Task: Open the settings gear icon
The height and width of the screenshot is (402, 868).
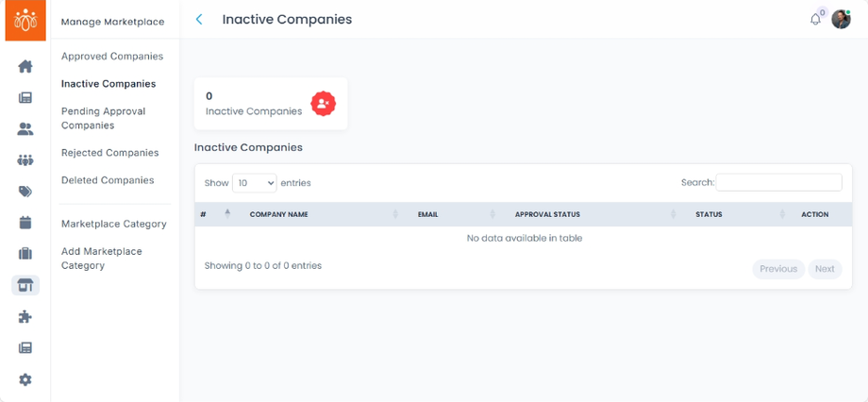Action: pos(25,379)
